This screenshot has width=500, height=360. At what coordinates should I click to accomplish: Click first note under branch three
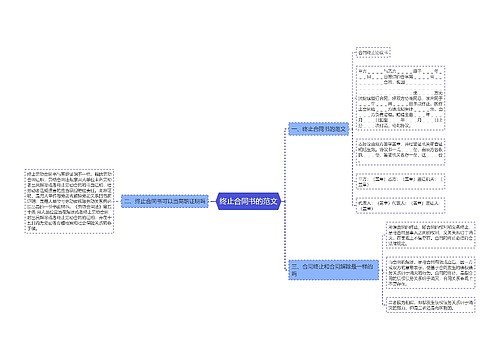430,235
